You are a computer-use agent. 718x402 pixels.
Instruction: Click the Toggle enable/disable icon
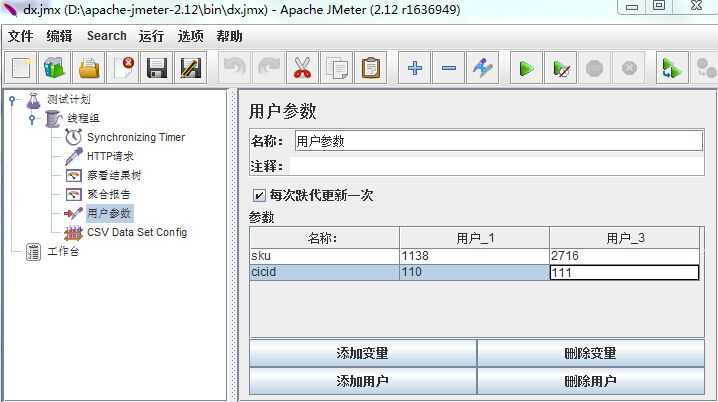483,68
